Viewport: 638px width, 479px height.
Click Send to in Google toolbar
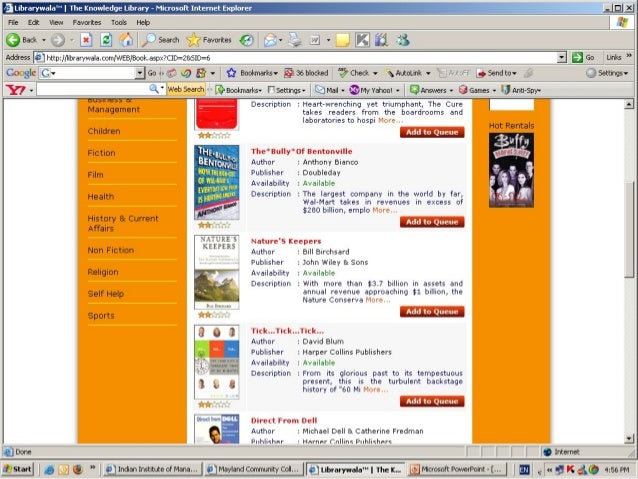click(496, 73)
